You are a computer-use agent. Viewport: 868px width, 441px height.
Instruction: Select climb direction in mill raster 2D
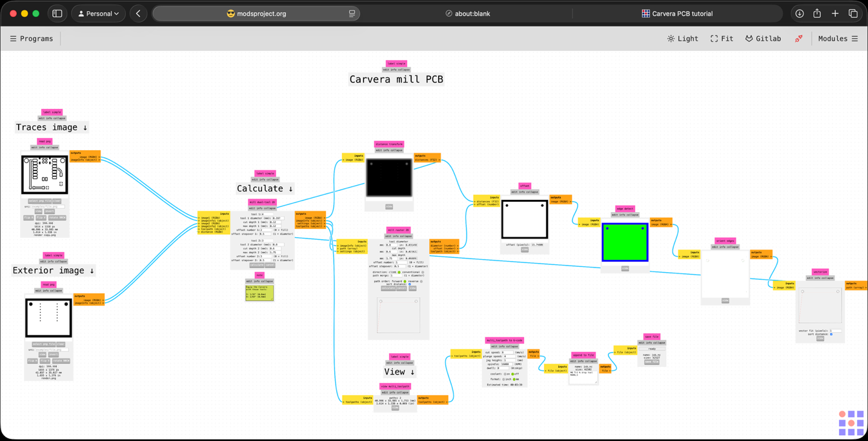(399, 272)
